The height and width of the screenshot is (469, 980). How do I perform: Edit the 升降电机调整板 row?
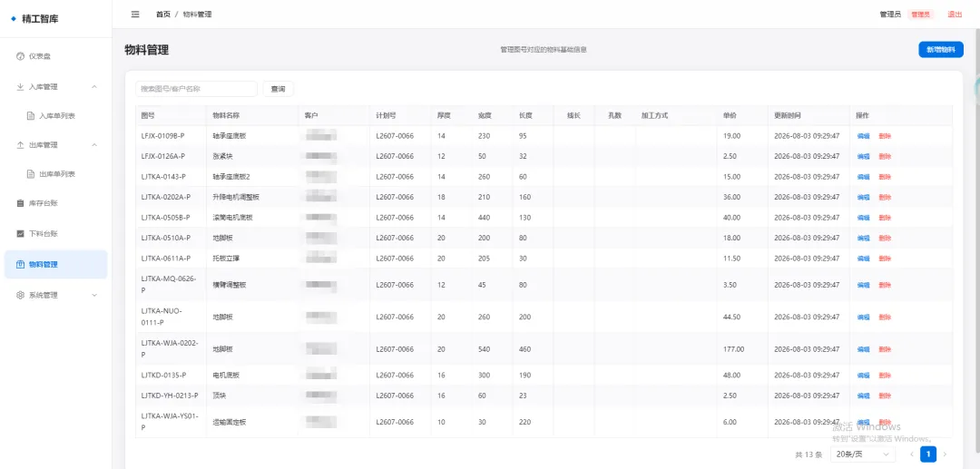[x=863, y=198]
